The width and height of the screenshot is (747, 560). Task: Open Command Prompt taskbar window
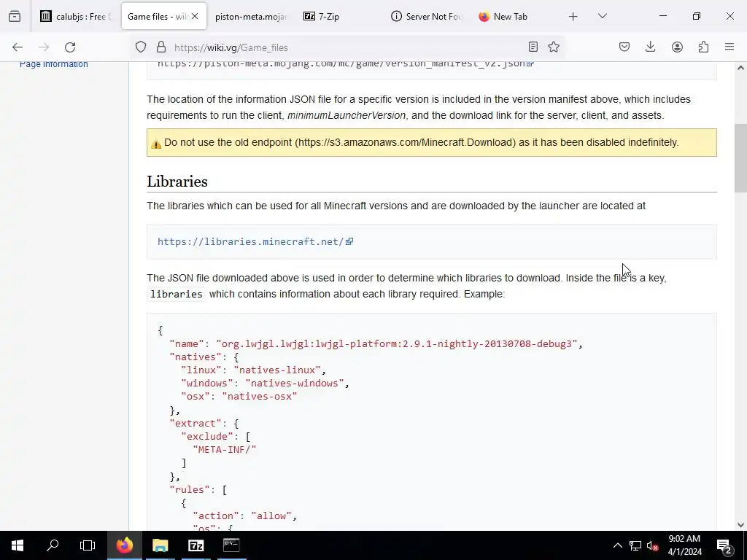click(x=231, y=545)
